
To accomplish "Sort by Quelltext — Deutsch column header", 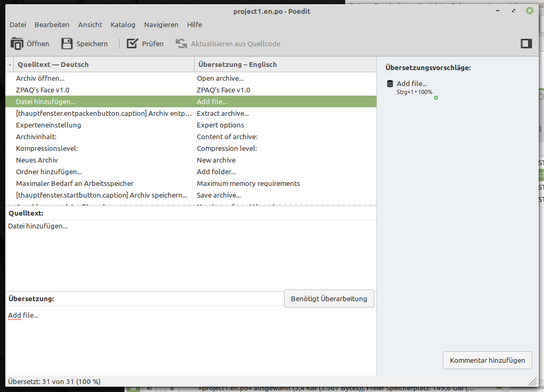I will (104, 64).
